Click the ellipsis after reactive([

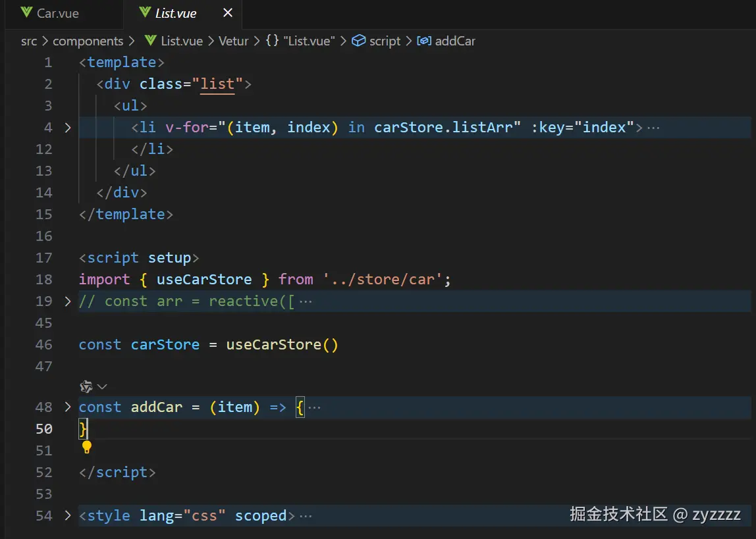click(306, 302)
